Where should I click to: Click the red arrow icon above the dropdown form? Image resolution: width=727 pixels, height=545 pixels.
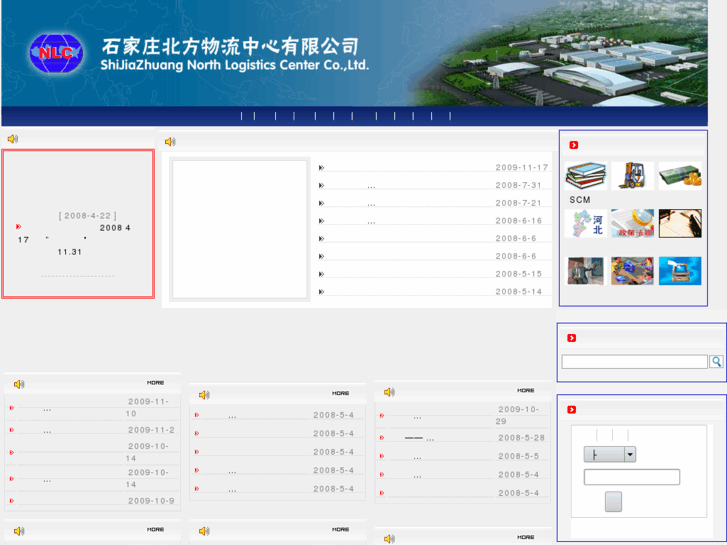(x=572, y=410)
